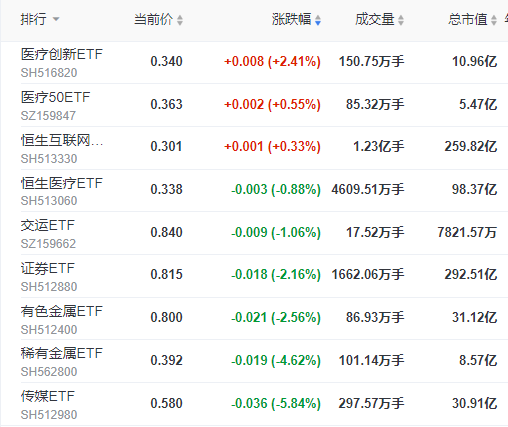Click change +0.001 (+0.33%)
This screenshot has width=508, height=427.
(x=272, y=146)
